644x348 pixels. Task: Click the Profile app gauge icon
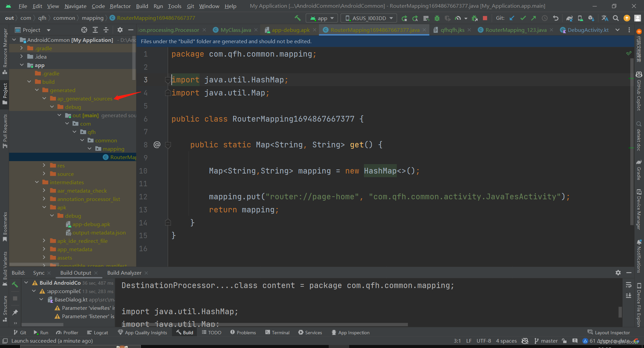coord(458,18)
